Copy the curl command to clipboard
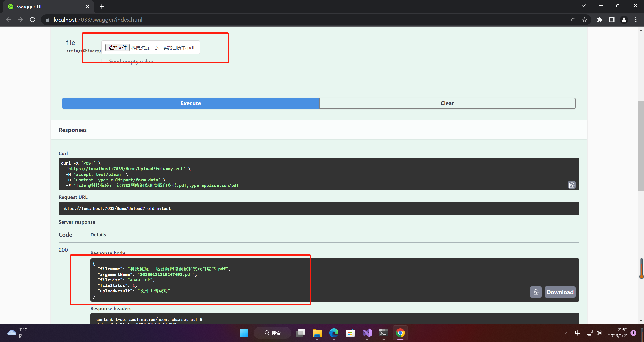The height and width of the screenshot is (342, 644). (571, 185)
